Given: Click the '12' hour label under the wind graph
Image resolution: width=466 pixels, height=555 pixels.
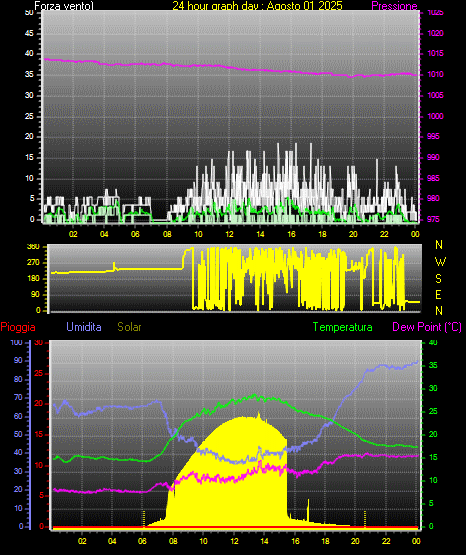Looking at the screenshot, I should click(229, 234).
